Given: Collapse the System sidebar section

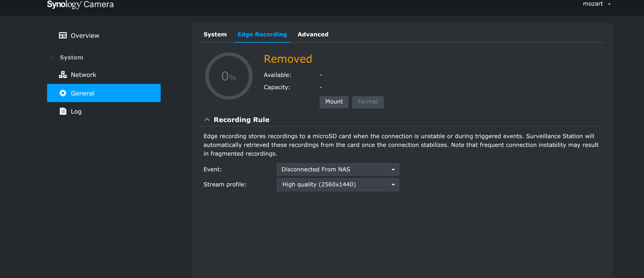Looking at the screenshot, I should [52, 58].
